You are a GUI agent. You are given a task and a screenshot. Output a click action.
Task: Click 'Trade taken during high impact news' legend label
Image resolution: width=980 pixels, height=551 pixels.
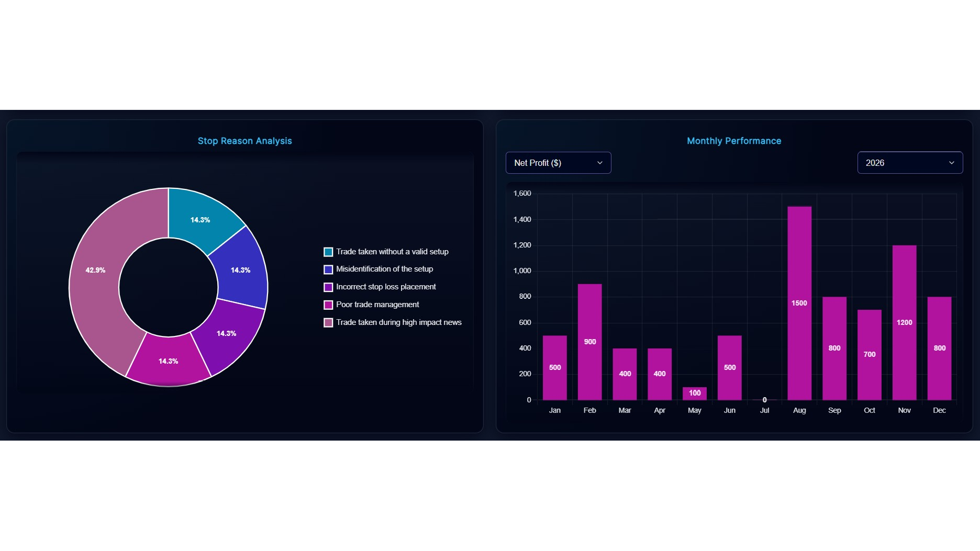pyautogui.click(x=398, y=322)
